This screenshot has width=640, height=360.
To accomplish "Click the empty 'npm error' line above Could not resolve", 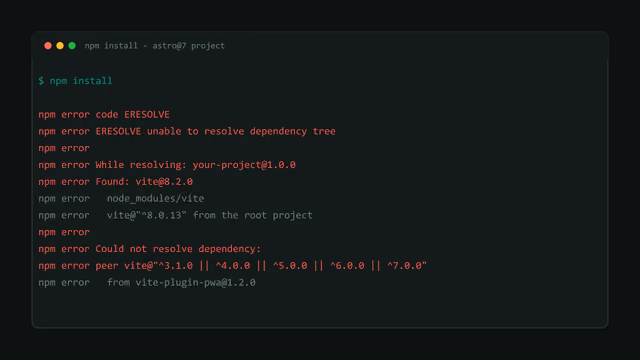I will 64,232.
